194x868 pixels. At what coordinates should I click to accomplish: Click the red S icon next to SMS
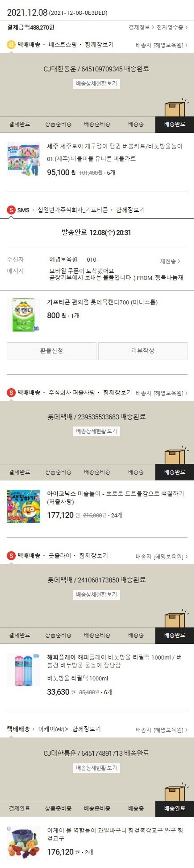coord(11,210)
